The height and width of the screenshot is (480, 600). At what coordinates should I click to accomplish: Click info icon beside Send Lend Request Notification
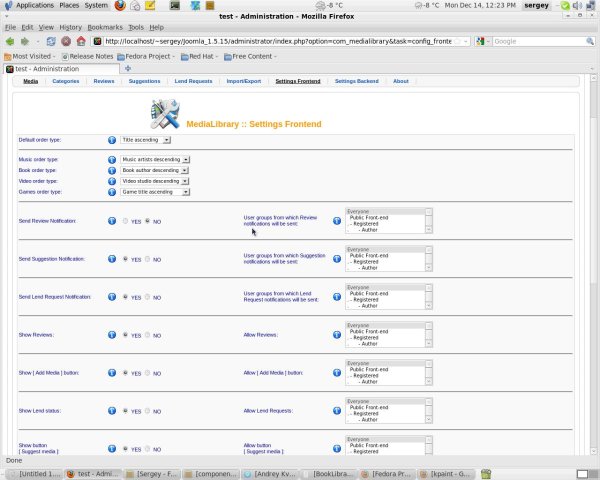[112, 297]
